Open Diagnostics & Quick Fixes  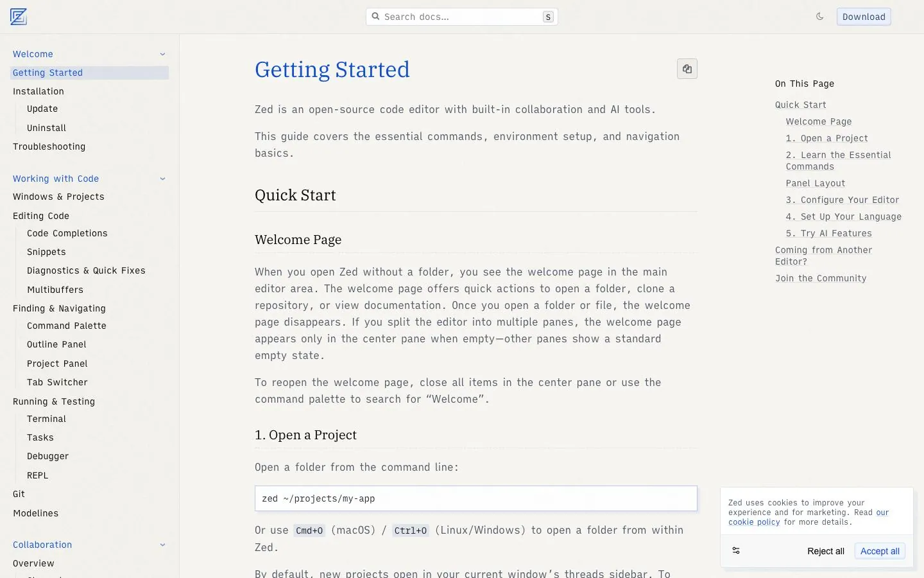click(x=86, y=270)
